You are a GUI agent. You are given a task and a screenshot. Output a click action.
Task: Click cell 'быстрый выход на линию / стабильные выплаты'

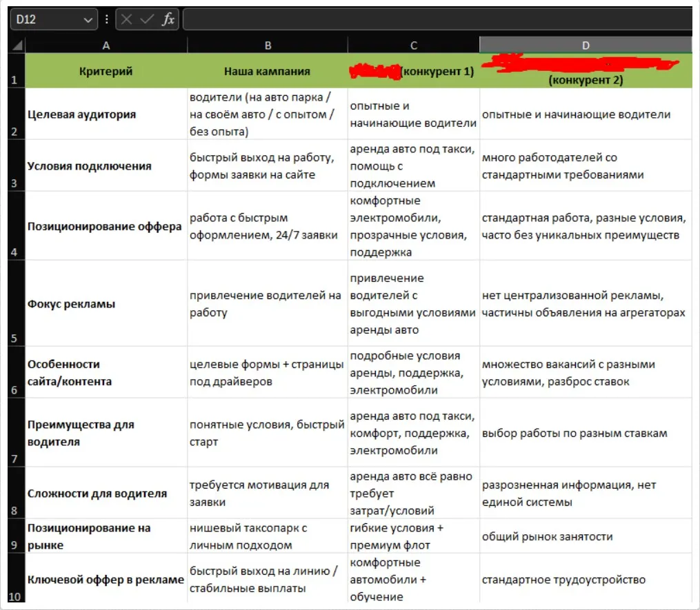click(268, 578)
